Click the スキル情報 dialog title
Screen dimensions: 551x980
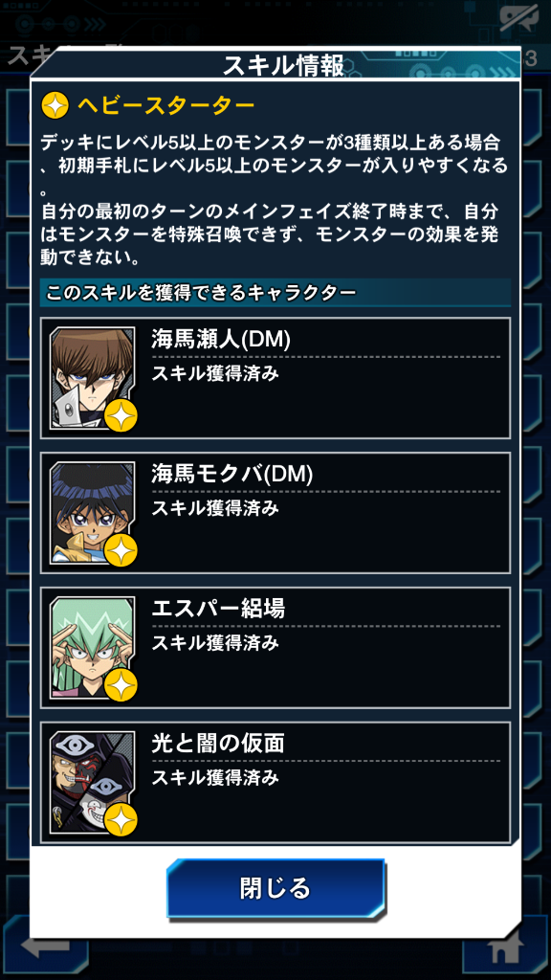[283, 66]
